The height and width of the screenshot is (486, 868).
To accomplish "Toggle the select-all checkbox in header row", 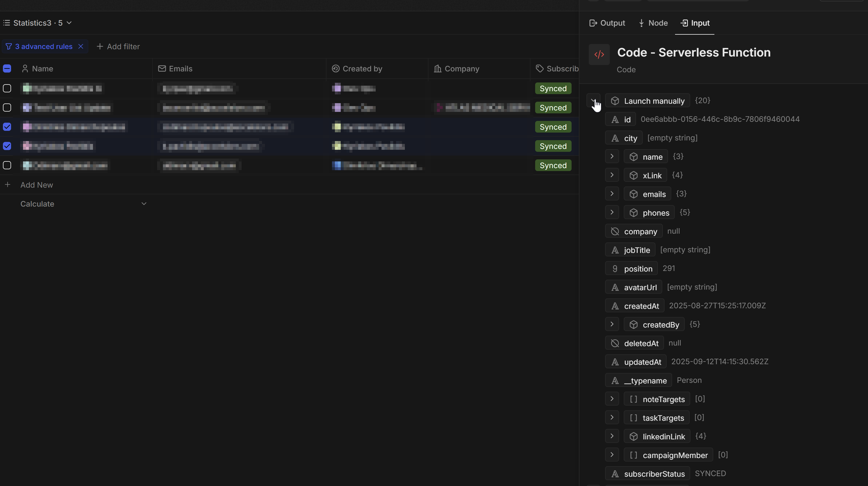I will pyautogui.click(x=7, y=69).
